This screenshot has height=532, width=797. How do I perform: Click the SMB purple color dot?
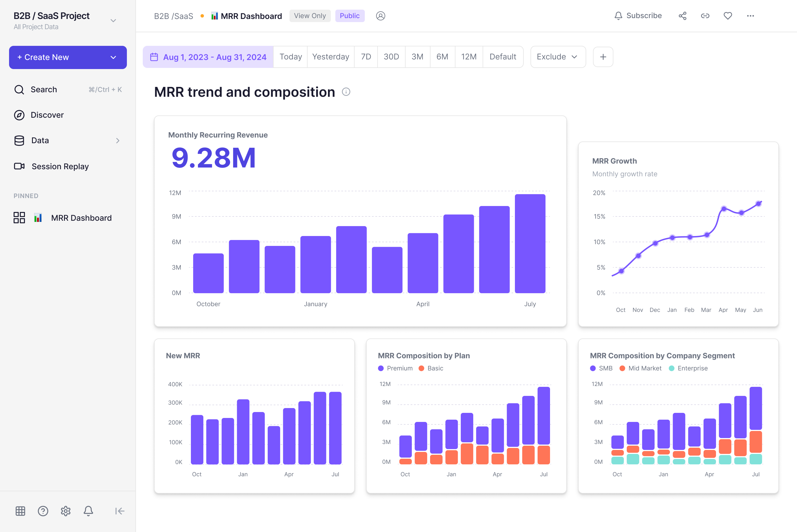[x=592, y=368]
